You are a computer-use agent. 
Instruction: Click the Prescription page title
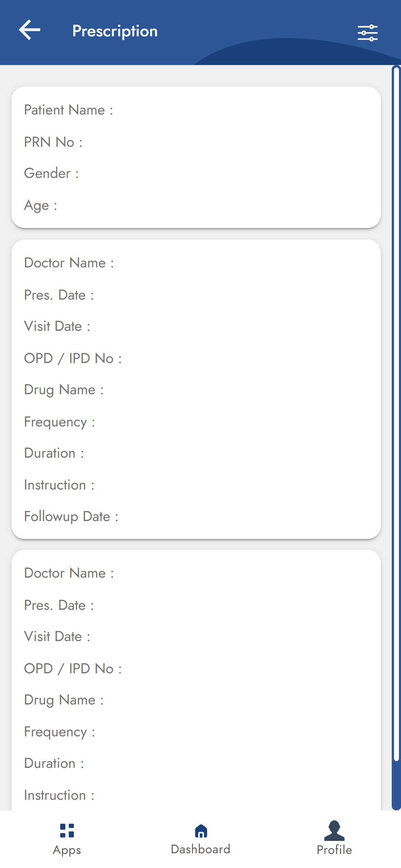115,31
